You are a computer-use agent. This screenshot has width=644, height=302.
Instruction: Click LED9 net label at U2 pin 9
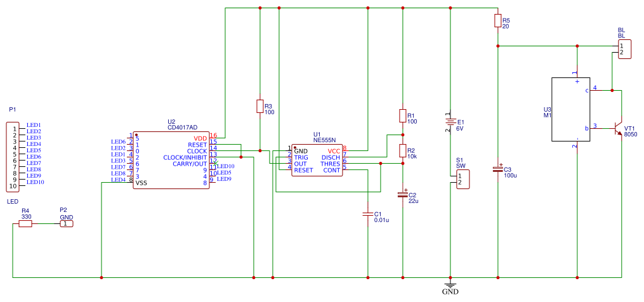(x=224, y=179)
